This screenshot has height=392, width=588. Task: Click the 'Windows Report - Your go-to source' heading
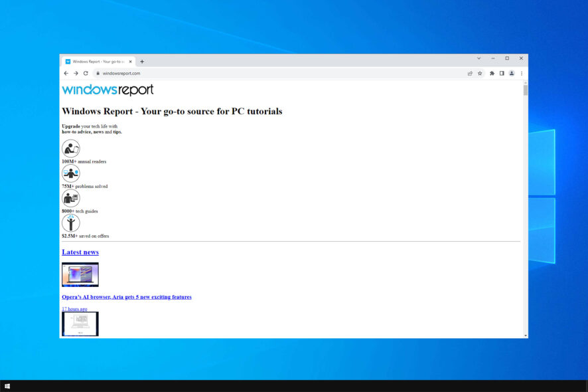(x=172, y=112)
